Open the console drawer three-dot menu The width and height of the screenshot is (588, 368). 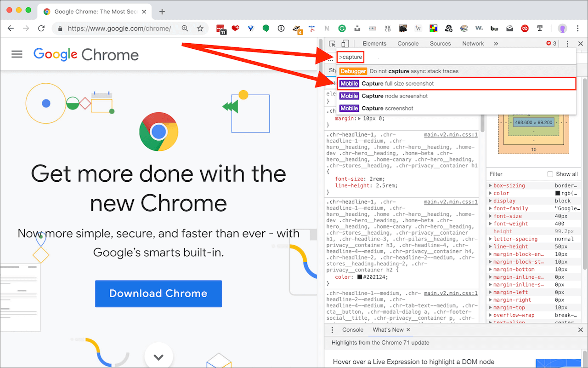tap(333, 330)
